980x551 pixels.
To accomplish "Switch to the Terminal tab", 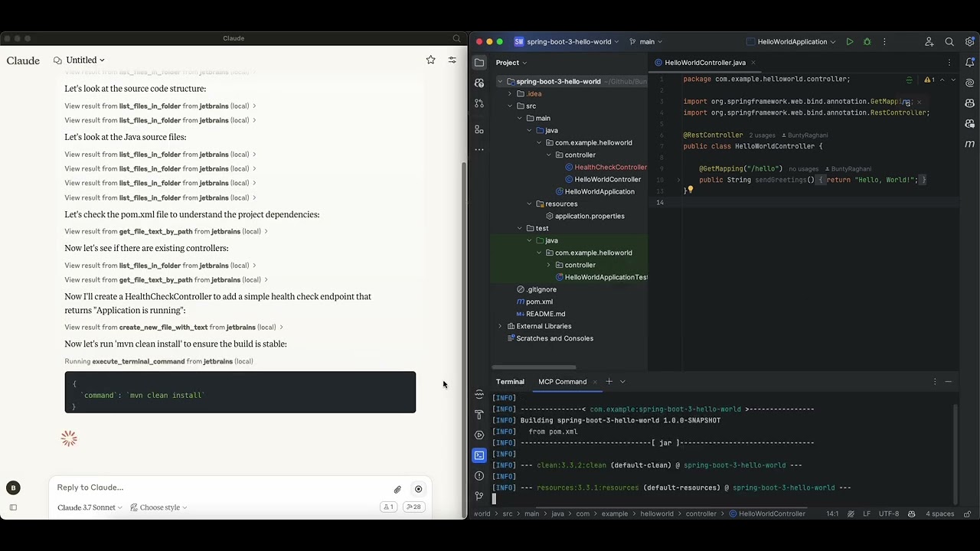I will [x=510, y=382].
